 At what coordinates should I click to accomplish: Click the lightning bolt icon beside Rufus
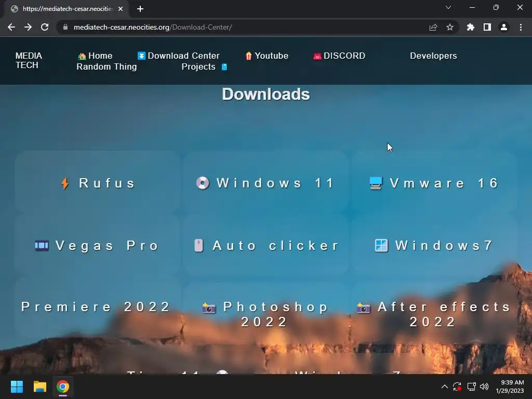click(x=65, y=183)
